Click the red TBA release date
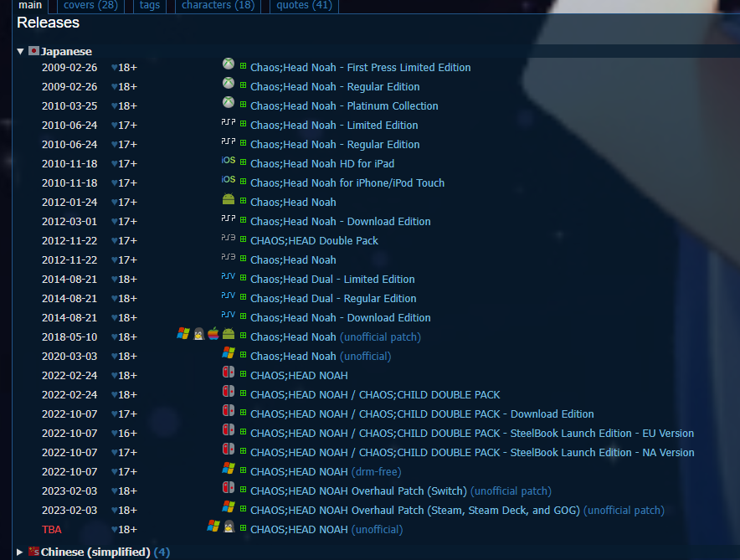Image resolution: width=740 pixels, height=560 pixels. pyautogui.click(x=51, y=530)
